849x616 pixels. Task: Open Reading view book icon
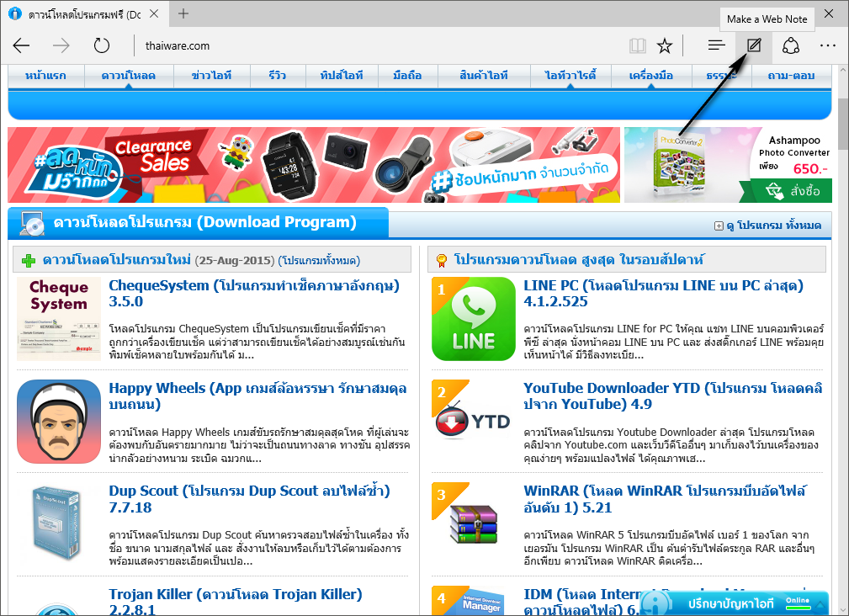pyautogui.click(x=637, y=46)
